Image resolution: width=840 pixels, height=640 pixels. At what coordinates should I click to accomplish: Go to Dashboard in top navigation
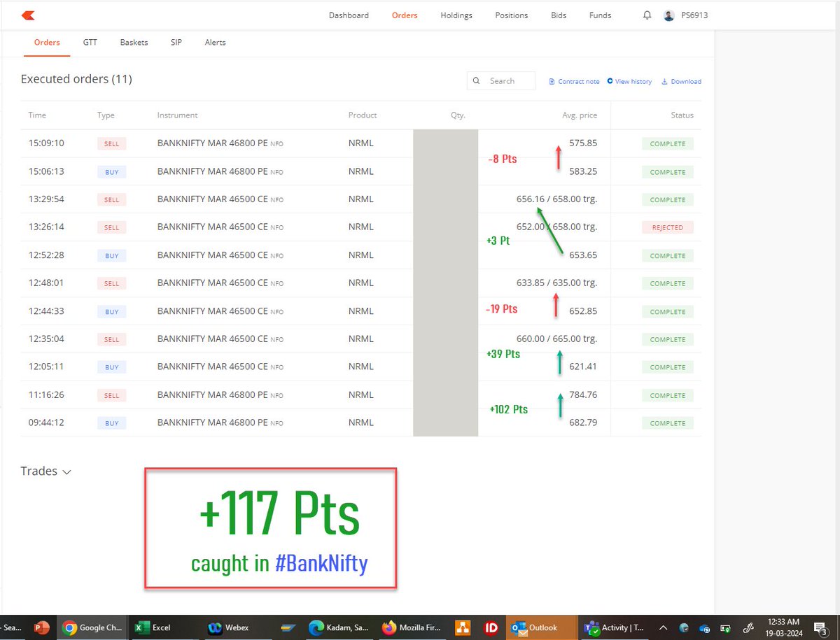click(349, 15)
